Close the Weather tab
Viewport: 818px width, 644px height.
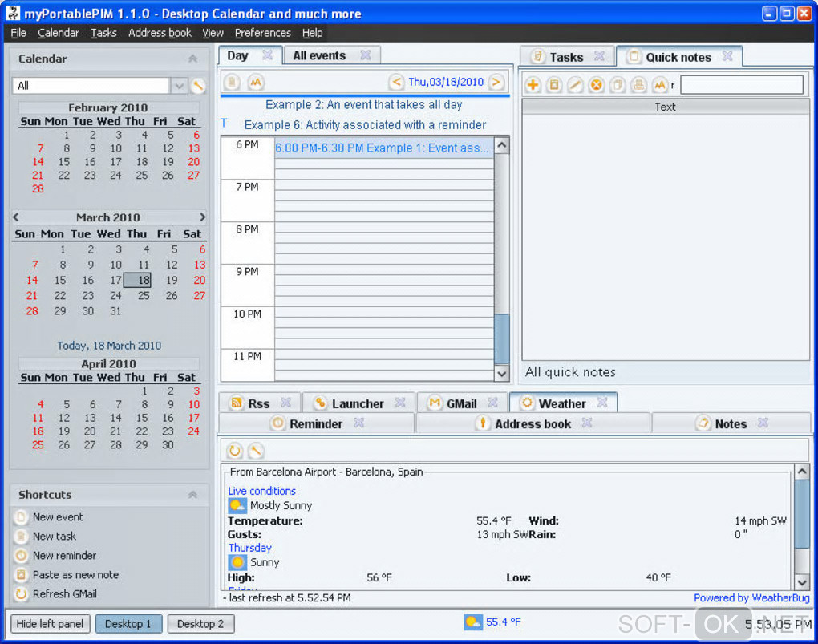point(602,403)
